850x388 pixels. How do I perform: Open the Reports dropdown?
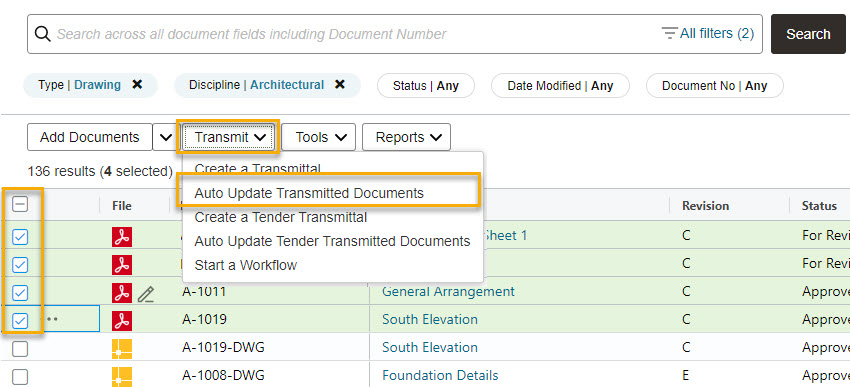[x=406, y=137]
